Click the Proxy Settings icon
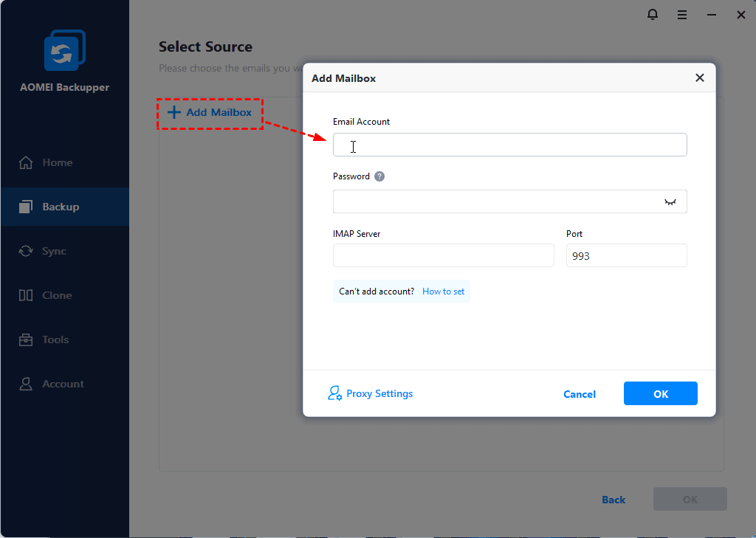Image resolution: width=756 pixels, height=538 pixels. (334, 393)
